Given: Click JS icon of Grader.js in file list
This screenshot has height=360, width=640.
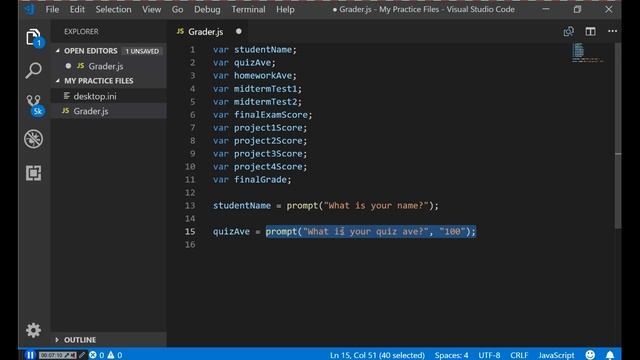Looking at the screenshot, I should click(65, 111).
